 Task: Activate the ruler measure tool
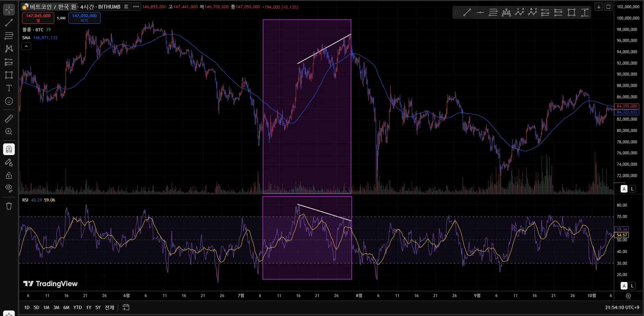click(9, 119)
